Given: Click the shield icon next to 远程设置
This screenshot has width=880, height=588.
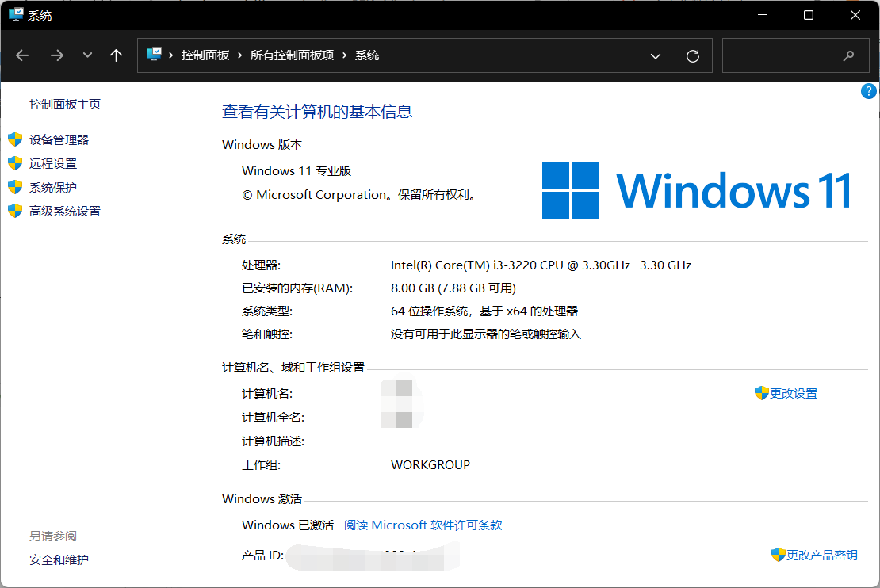Looking at the screenshot, I should (14, 163).
